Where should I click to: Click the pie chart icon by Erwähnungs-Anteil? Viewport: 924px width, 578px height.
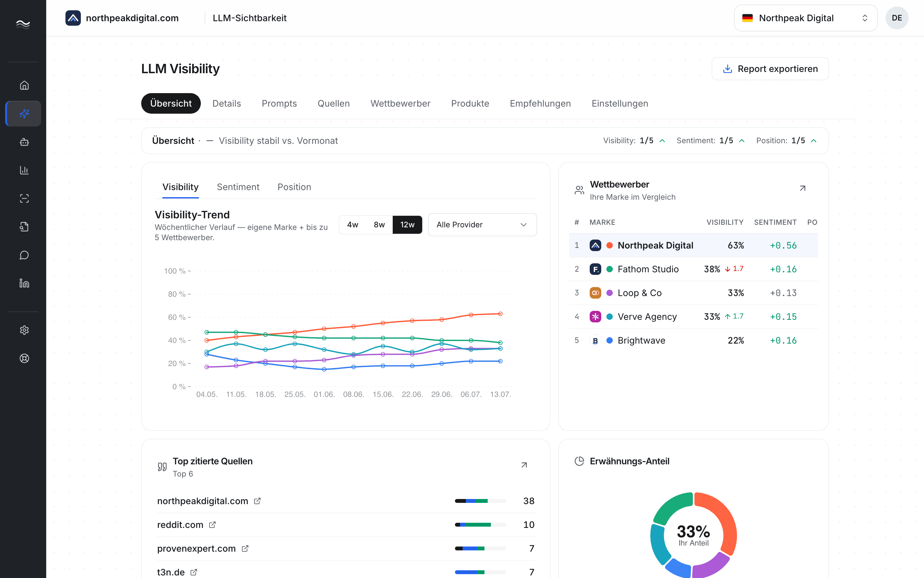click(579, 461)
